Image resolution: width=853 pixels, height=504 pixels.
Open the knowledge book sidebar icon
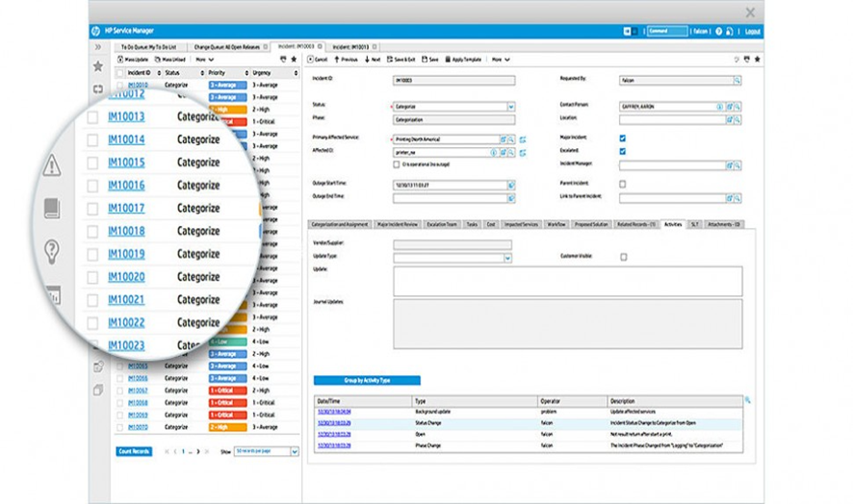[x=52, y=208]
